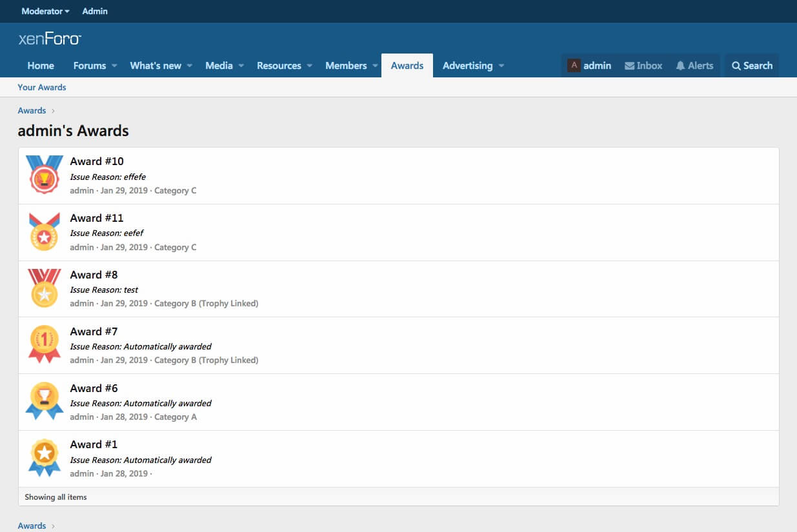
Task: Click the Award #1 blue ribbon star icon
Action: tap(45, 458)
